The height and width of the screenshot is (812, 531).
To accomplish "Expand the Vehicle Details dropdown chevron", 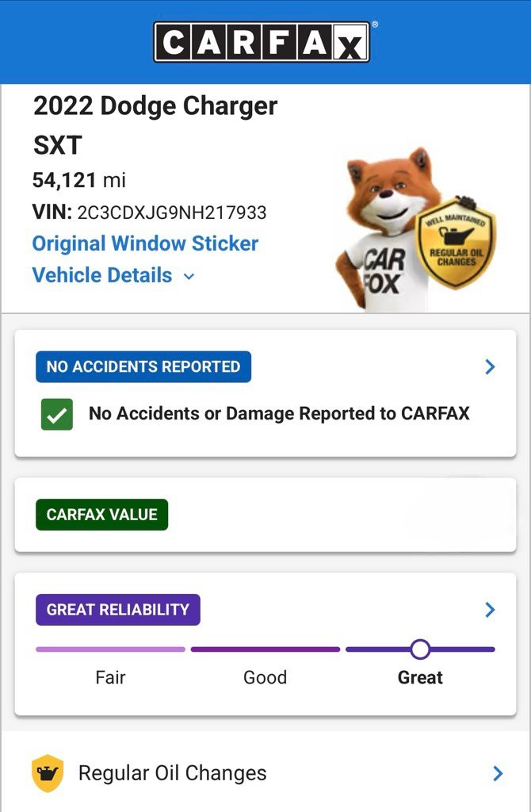I will 189,276.
